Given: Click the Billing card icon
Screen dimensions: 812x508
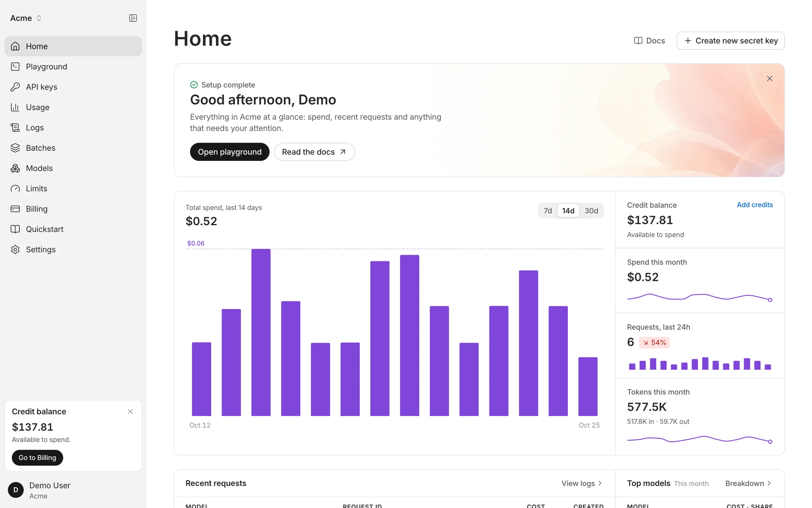Looking at the screenshot, I should coord(15,209).
